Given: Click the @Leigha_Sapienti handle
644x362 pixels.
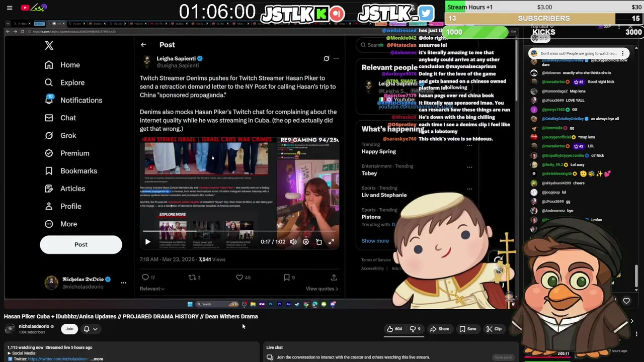Looking at the screenshot, I should [x=178, y=66].
